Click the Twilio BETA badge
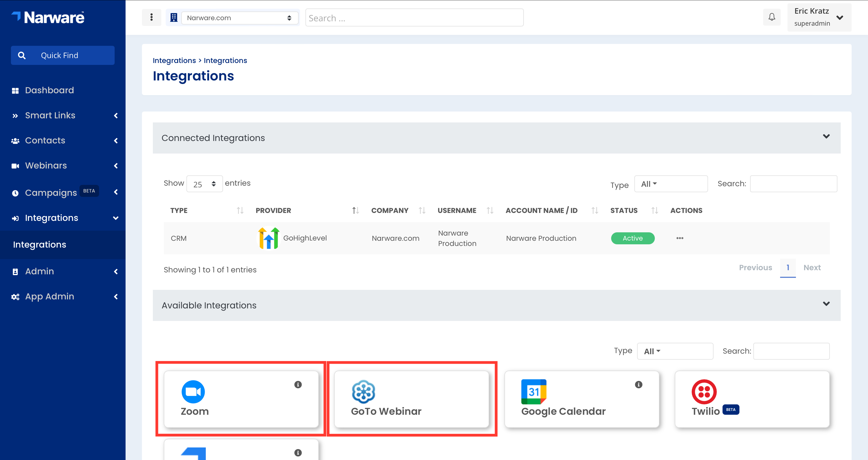The width and height of the screenshot is (868, 460). (x=731, y=410)
